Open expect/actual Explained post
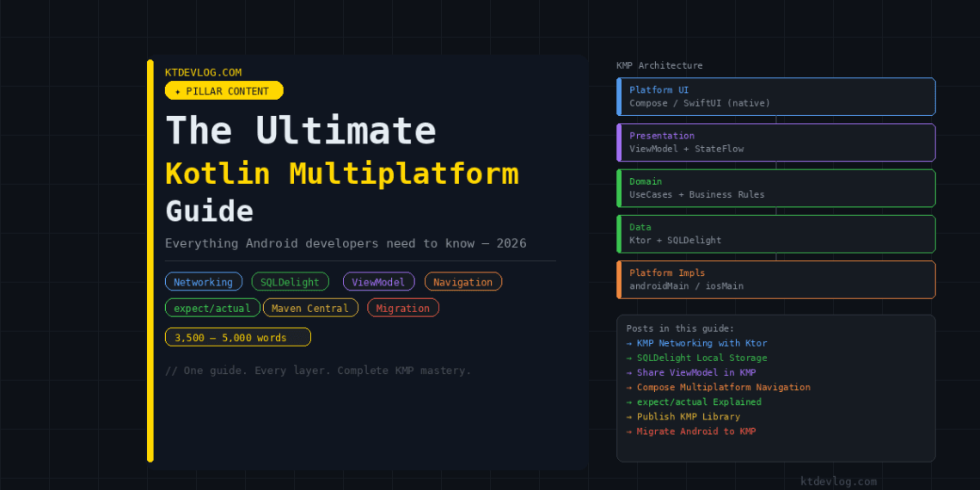The height and width of the screenshot is (490, 980). click(x=694, y=401)
